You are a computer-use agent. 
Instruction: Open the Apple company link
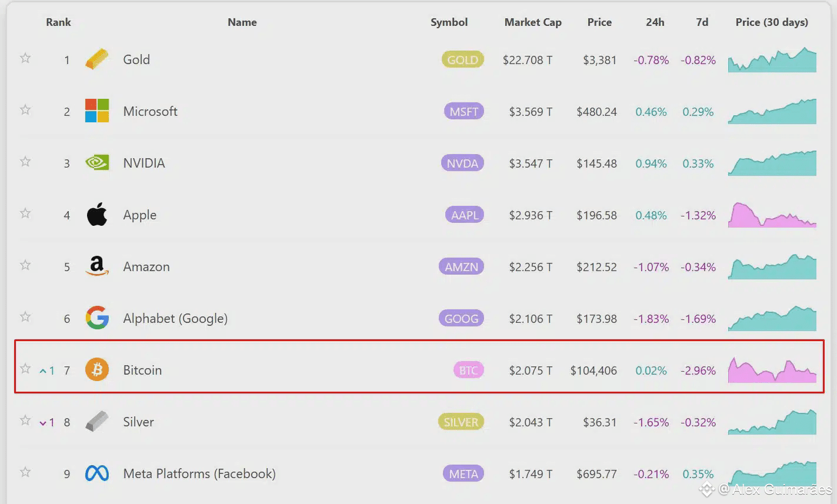[x=140, y=215]
